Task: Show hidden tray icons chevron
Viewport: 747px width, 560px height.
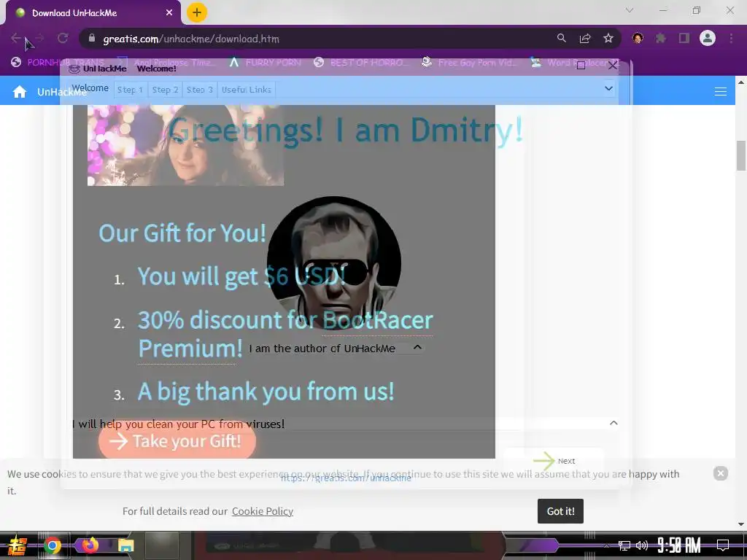Action: pyautogui.click(x=607, y=545)
